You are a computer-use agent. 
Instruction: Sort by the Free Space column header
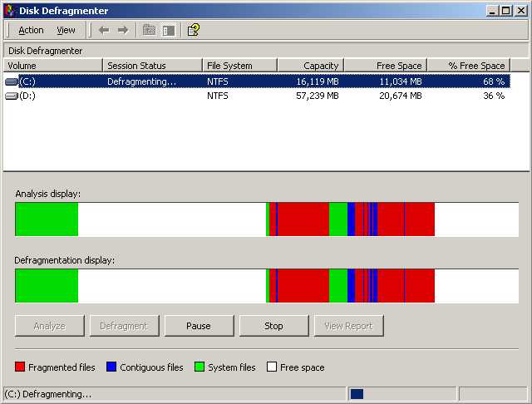[386, 66]
